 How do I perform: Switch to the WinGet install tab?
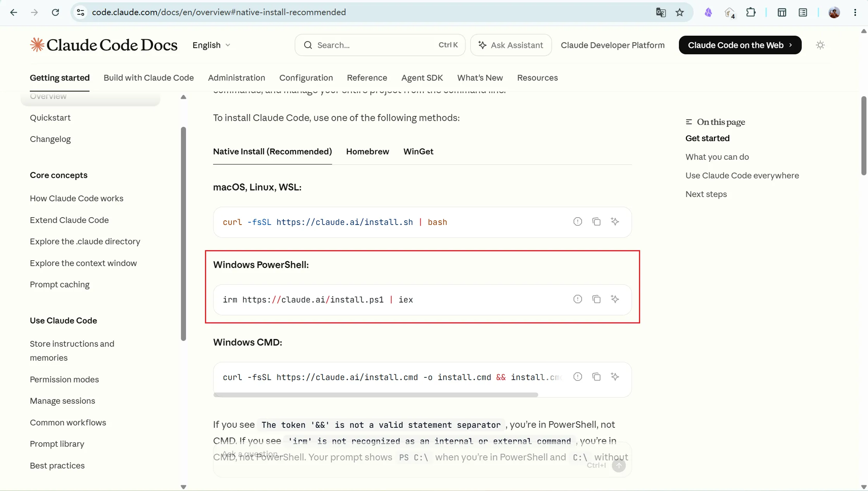click(x=418, y=151)
